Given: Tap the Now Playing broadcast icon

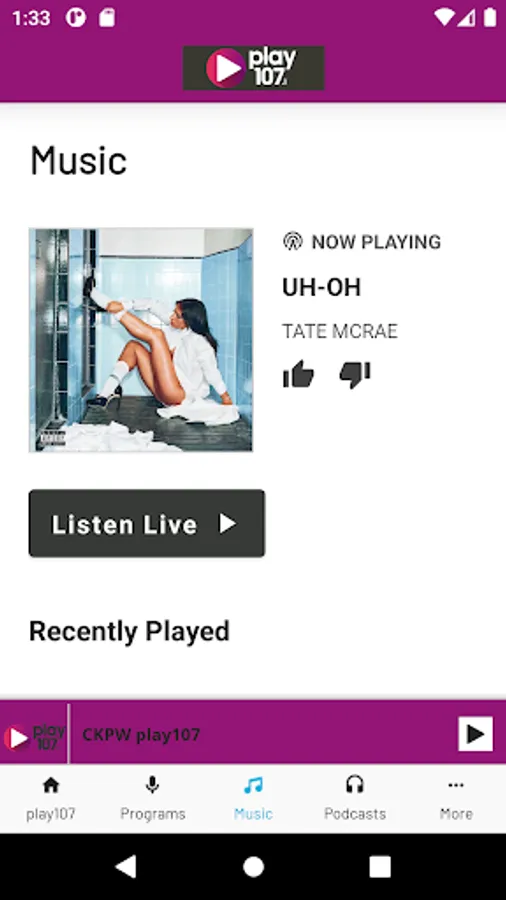Looking at the screenshot, I should 293,241.
